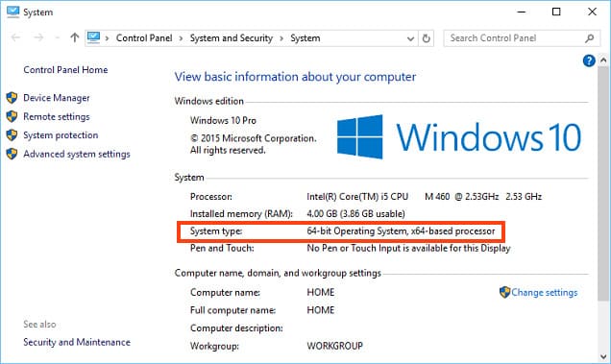Click inside Search Control Panel field
Image resolution: width=611 pixels, height=364 pixels.
pyautogui.click(x=514, y=38)
